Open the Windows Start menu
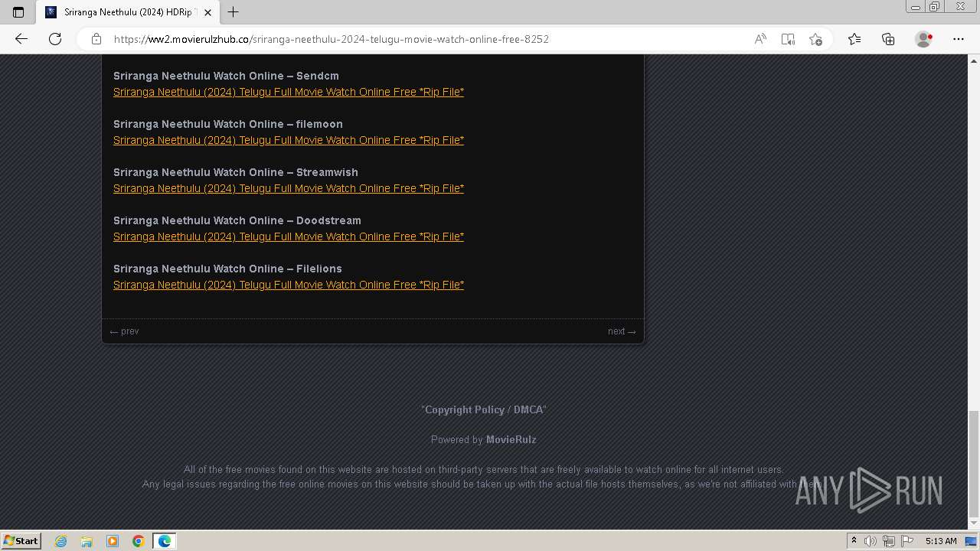The width and height of the screenshot is (980, 551). [x=21, y=541]
